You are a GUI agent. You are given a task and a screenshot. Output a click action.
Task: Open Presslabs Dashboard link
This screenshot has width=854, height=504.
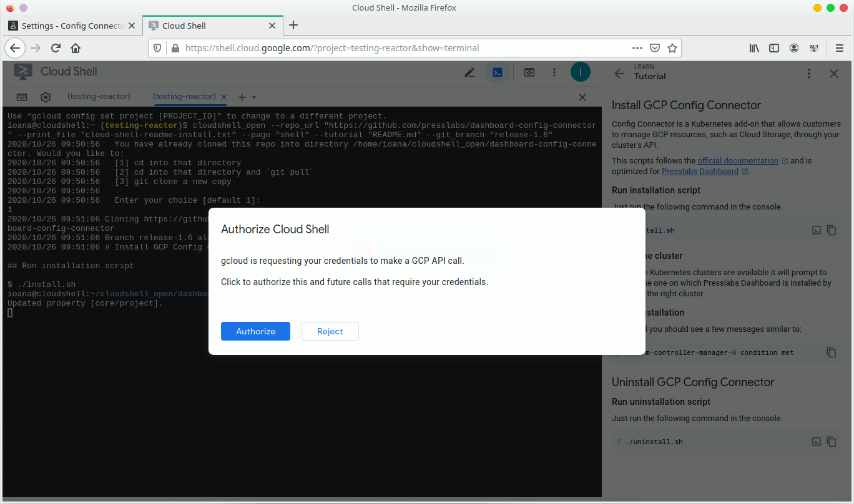point(700,172)
